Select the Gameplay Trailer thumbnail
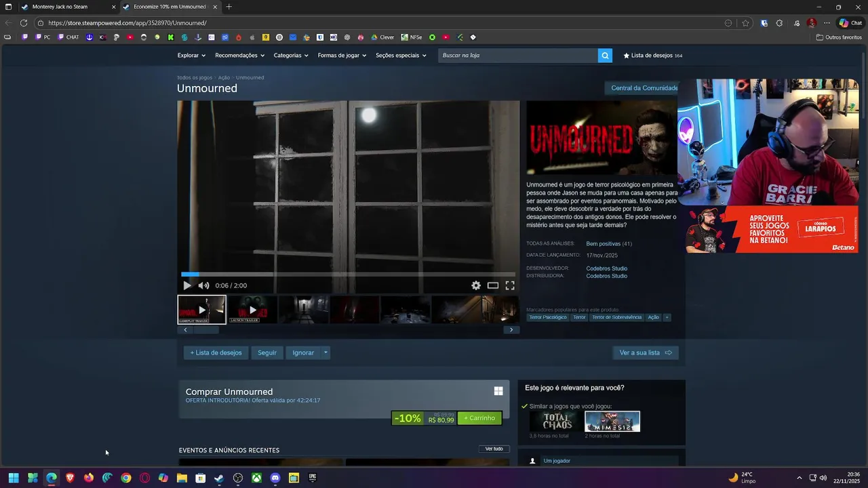The image size is (868, 488). (201, 310)
